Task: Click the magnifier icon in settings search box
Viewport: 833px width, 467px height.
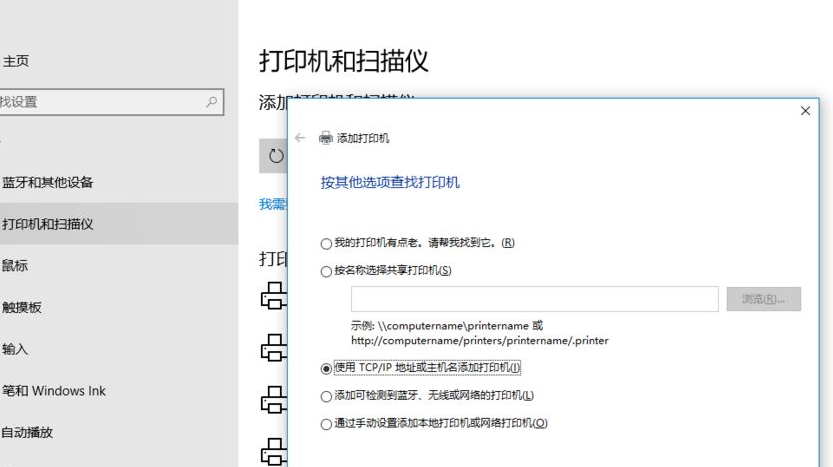Action: point(212,102)
